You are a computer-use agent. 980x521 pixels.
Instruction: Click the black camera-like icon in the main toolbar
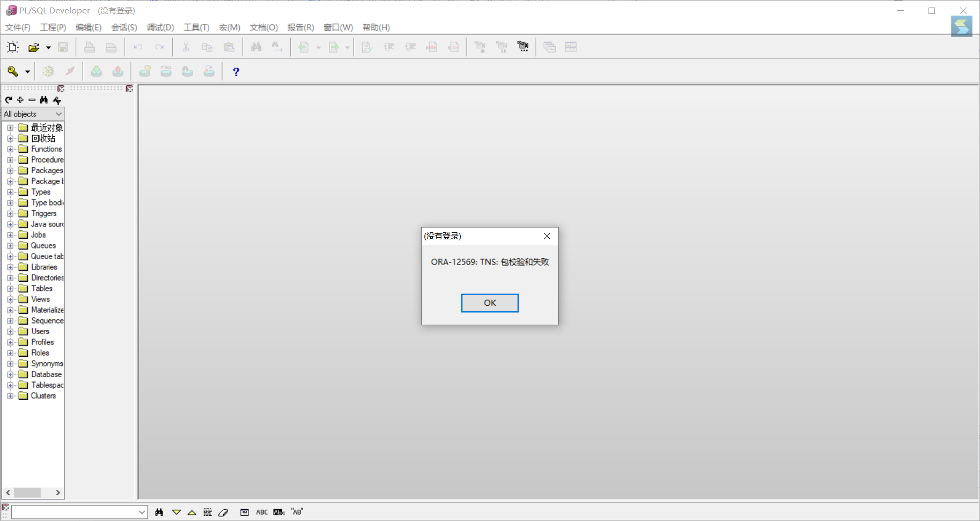pyautogui.click(x=523, y=47)
